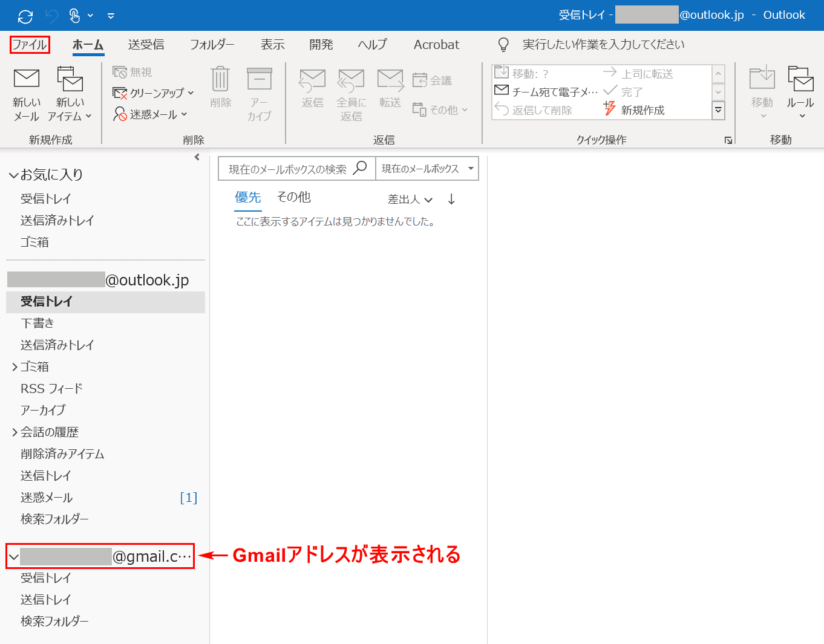
Task: Click the 会議 meeting reply button
Action: 433,80
